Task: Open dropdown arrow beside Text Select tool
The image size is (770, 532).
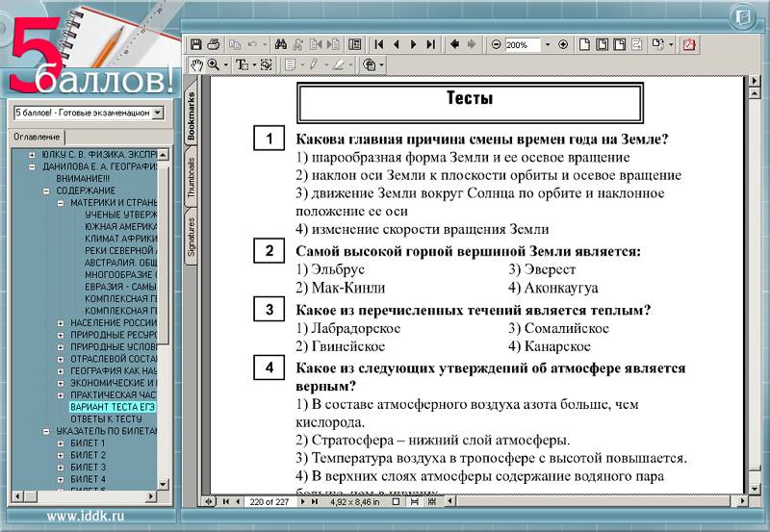Action: [254, 64]
